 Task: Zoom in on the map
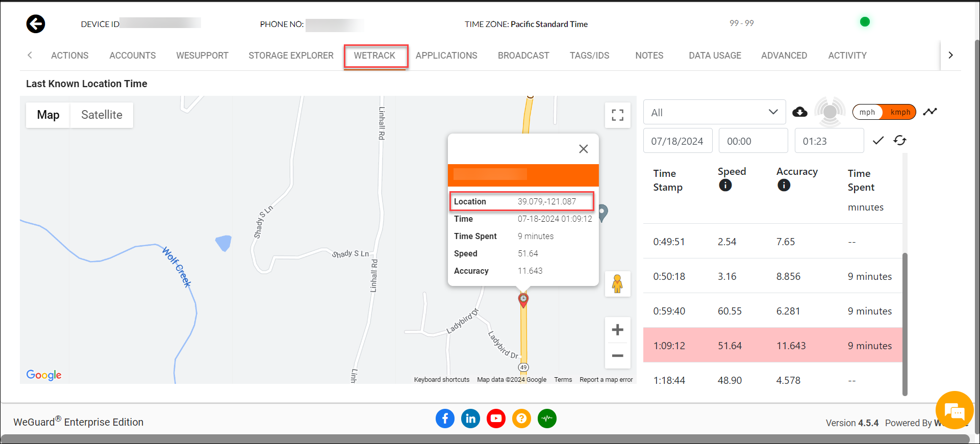point(617,330)
